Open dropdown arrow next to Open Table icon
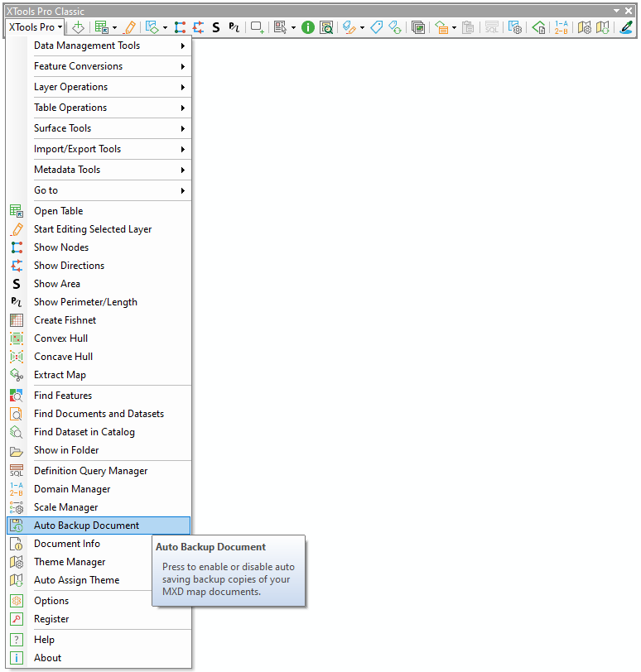Image resolution: width=641 pixels, height=672 pixels. 114,27
